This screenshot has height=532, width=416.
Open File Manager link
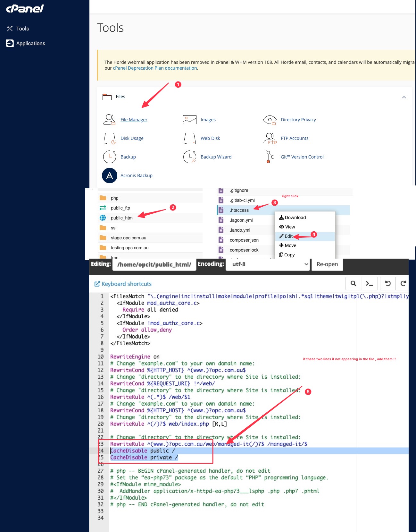tap(134, 120)
